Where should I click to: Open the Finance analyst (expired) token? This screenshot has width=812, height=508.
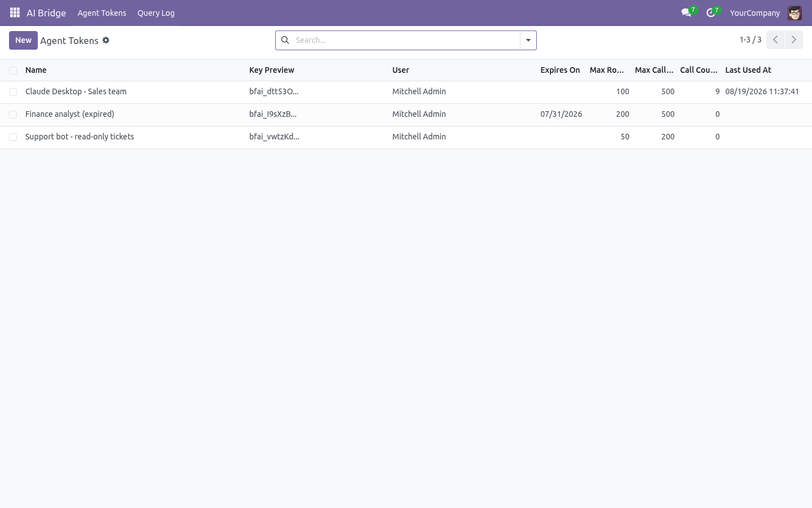[x=70, y=114]
